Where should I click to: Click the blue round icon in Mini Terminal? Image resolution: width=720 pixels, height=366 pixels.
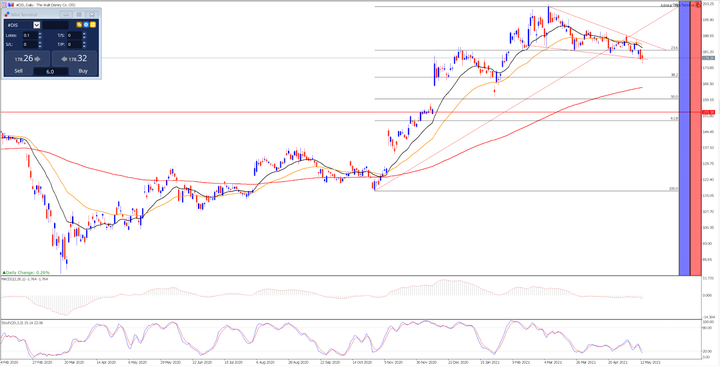click(86, 25)
